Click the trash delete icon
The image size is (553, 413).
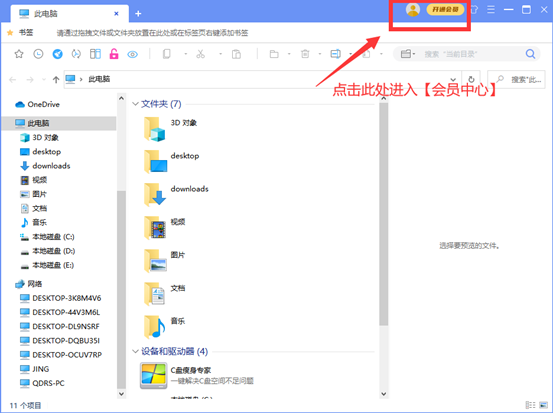coord(305,54)
